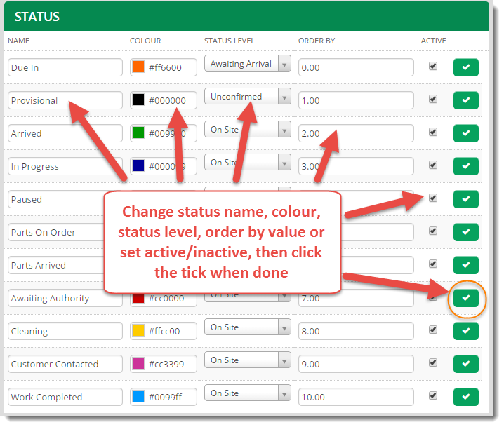Focus the order by field showing 8.00
The image size is (504, 427).
[356, 331]
